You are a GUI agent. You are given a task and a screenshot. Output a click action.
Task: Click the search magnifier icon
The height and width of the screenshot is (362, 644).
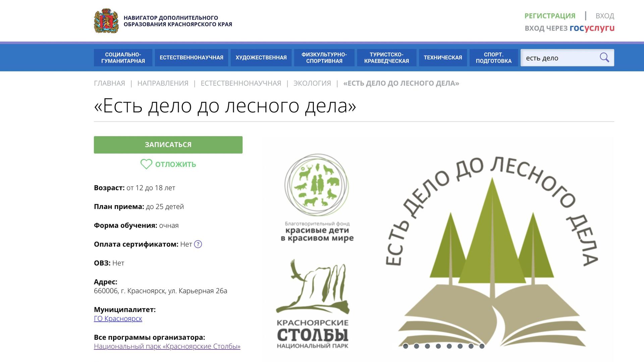click(604, 58)
